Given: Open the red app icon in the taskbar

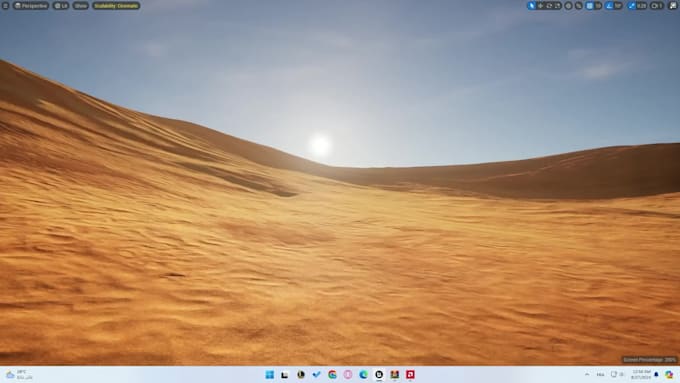Looking at the screenshot, I should [410, 375].
